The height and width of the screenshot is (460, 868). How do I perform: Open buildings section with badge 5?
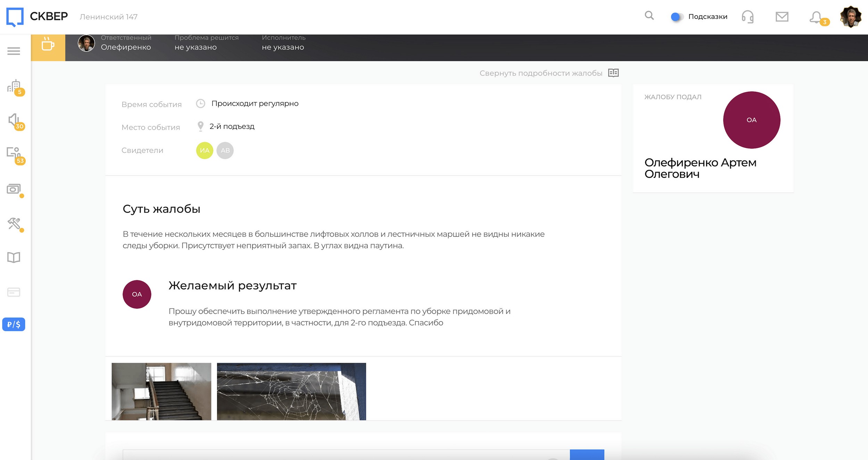[x=14, y=86]
